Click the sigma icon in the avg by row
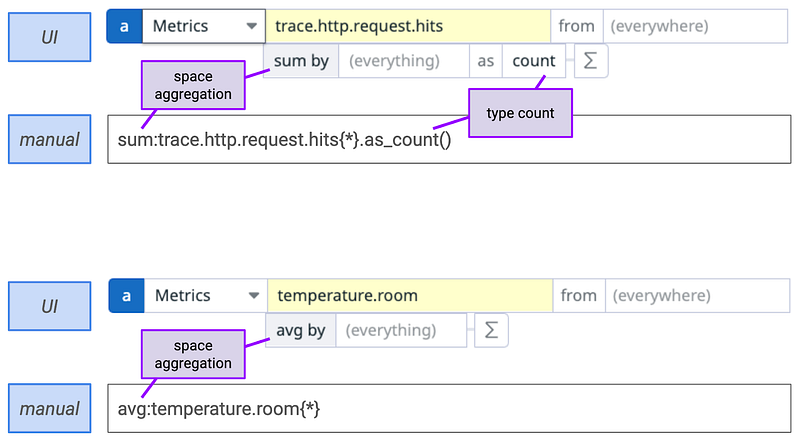Viewport: 800px width, 445px height. click(x=491, y=330)
